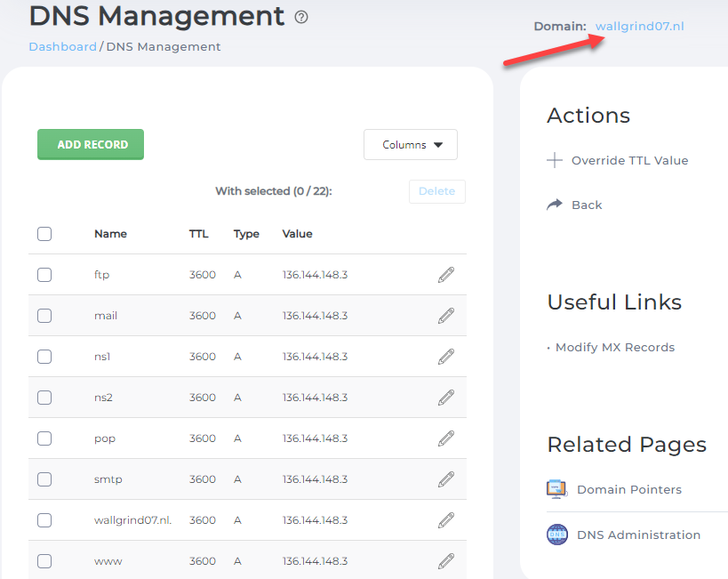The image size is (728, 579).
Task: Edit the ftp record pencil icon
Action: [446, 275]
